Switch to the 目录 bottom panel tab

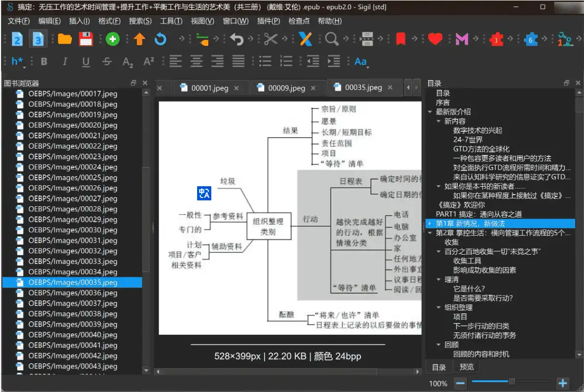pyautogui.click(x=439, y=368)
